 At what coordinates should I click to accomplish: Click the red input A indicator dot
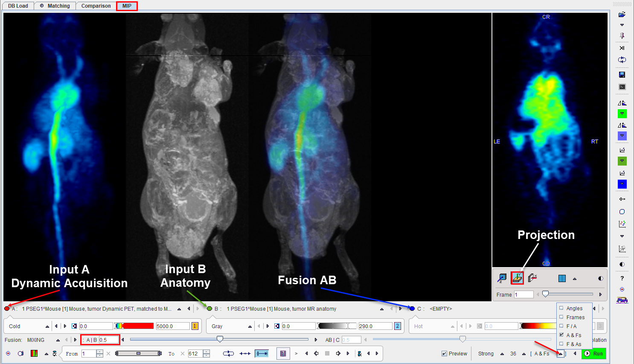(7, 309)
